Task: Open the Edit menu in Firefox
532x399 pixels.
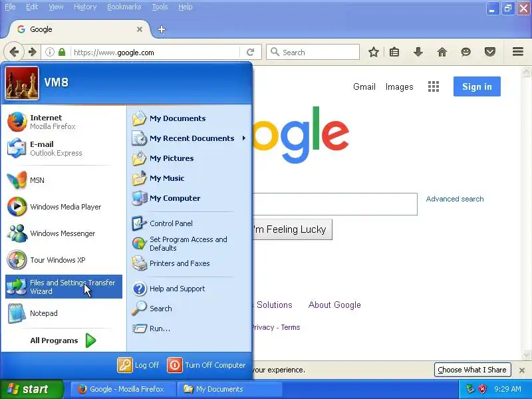Action: coord(32,7)
